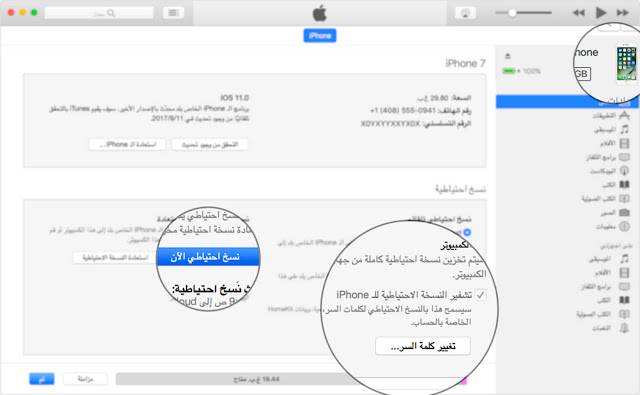Adjust the volume slider knob
Image resolution: width=640 pixels, height=395 pixels.
[512, 13]
